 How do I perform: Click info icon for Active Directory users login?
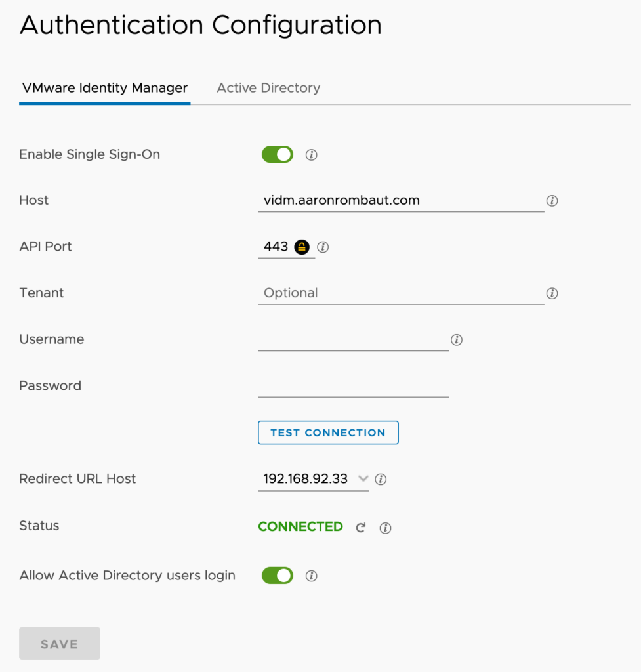(312, 576)
